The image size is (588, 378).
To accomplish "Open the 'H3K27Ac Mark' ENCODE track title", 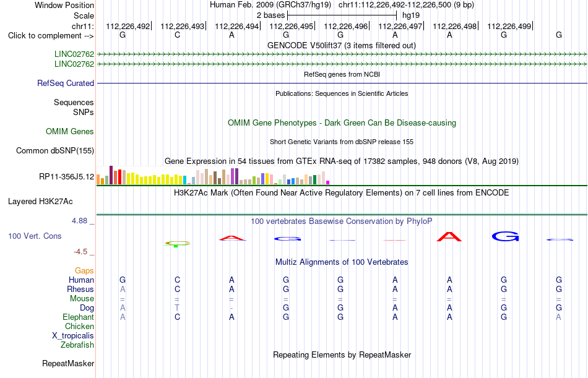I will pos(342,193).
